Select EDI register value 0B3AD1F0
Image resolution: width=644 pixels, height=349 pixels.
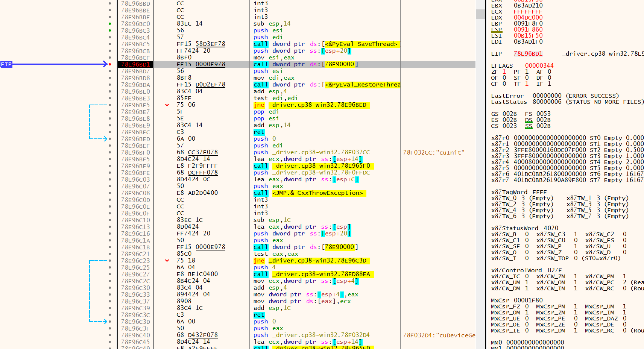pyautogui.click(x=528, y=42)
